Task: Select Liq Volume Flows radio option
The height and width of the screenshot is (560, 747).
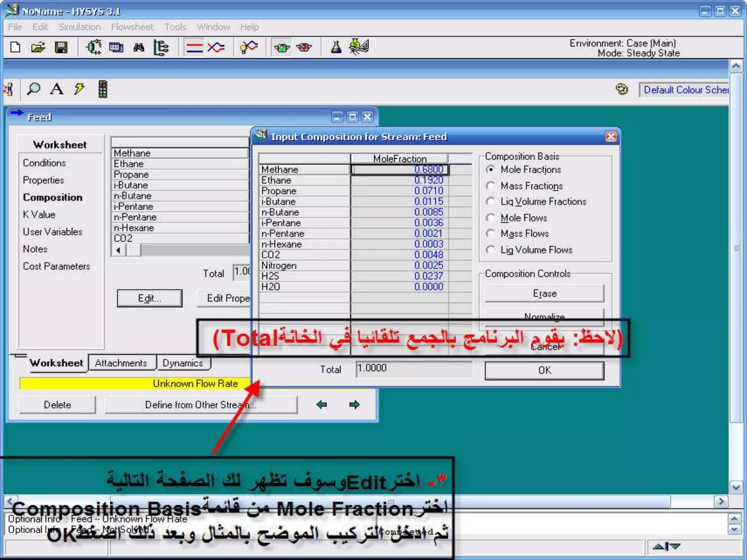Action: (491, 250)
